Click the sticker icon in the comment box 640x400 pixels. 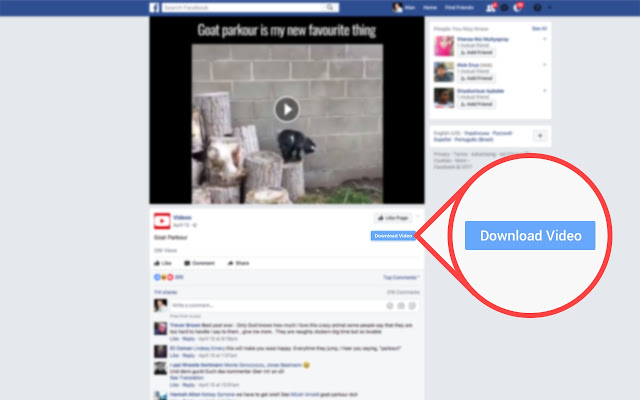pos(412,306)
